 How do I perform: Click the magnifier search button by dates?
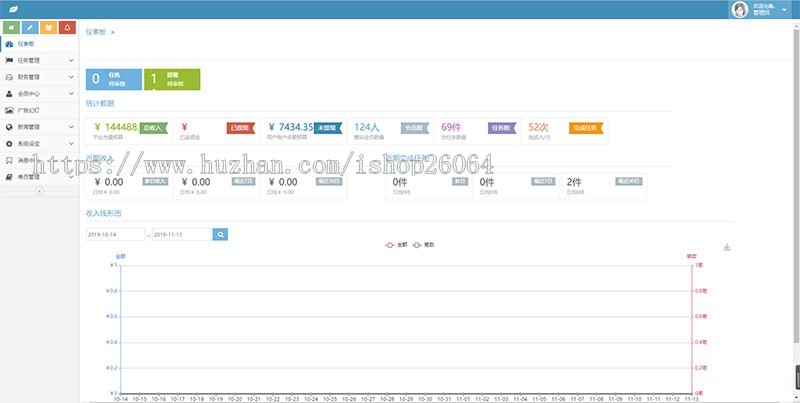220,235
